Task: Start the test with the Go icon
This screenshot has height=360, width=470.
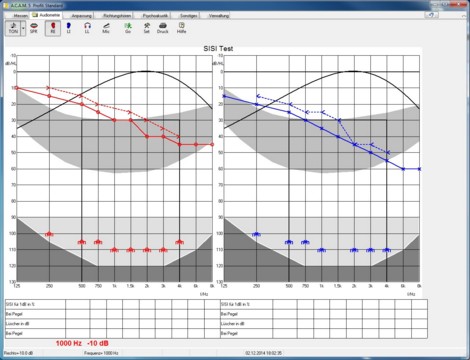Action: (x=128, y=28)
